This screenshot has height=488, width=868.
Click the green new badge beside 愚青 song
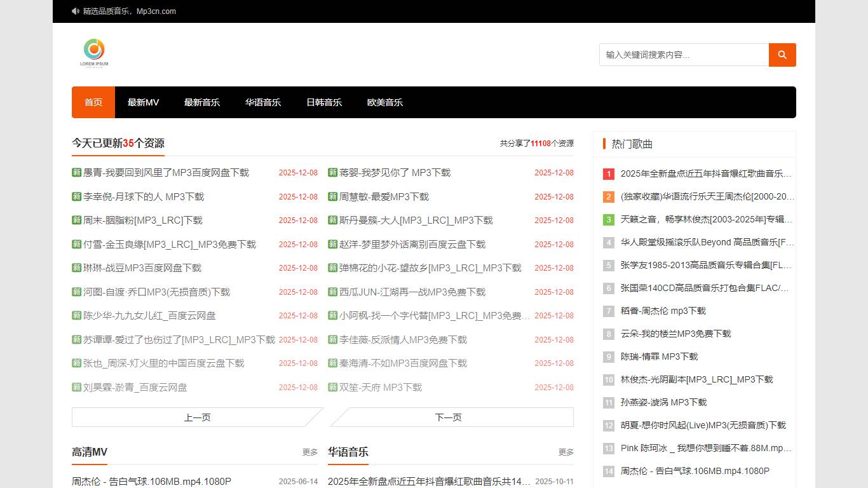coord(77,172)
